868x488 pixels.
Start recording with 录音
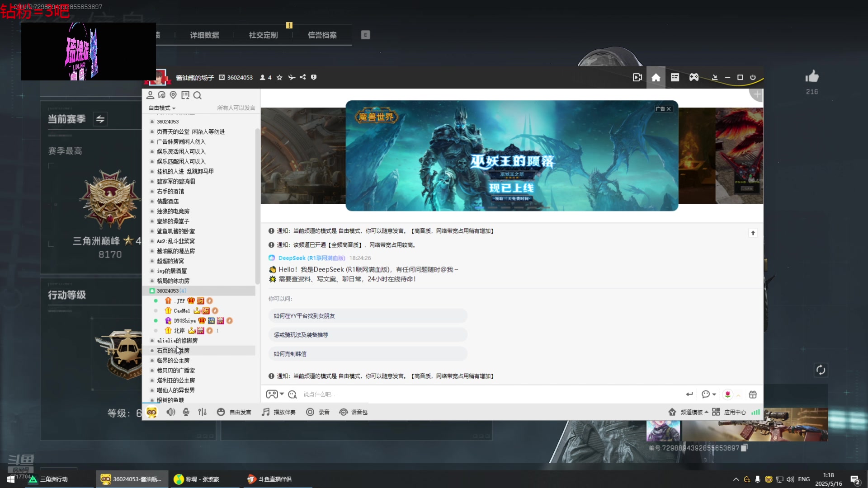point(318,412)
